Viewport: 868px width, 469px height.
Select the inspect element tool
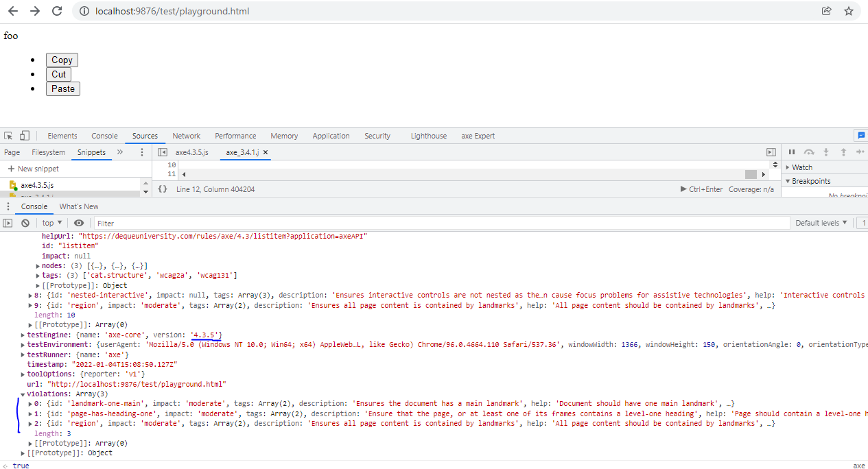(x=8, y=136)
